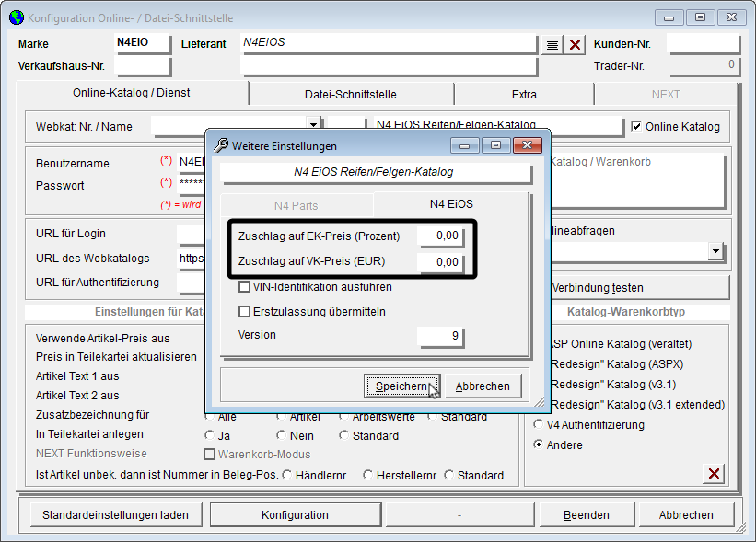Click Beenden button
The height and width of the screenshot is (542, 756).
pos(587,515)
